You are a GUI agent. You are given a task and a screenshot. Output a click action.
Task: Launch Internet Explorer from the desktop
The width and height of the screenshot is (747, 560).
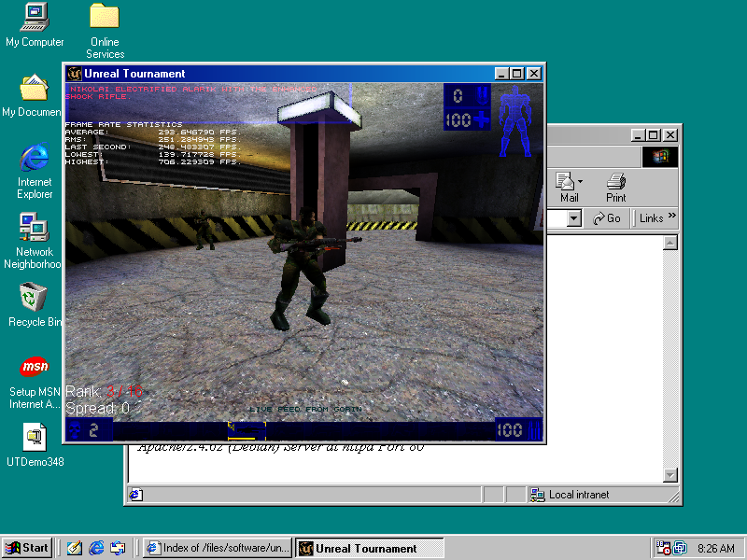tap(35, 171)
